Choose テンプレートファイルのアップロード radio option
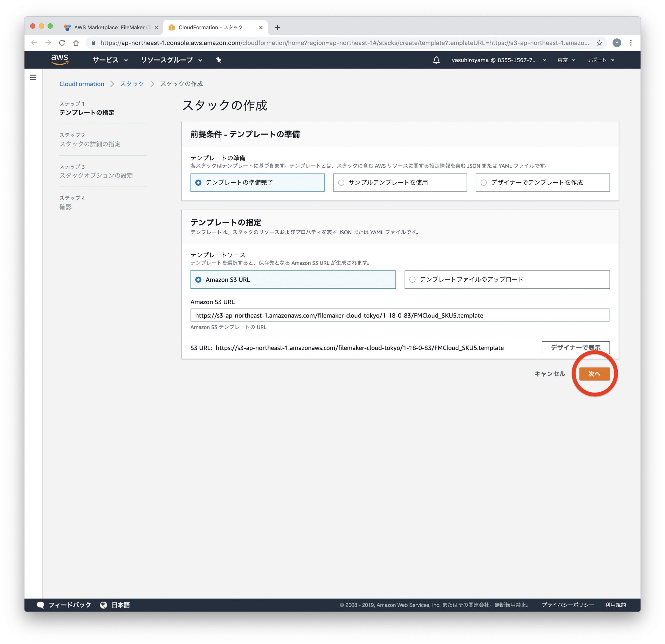The width and height of the screenshot is (665, 644). (x=413, y=280)
